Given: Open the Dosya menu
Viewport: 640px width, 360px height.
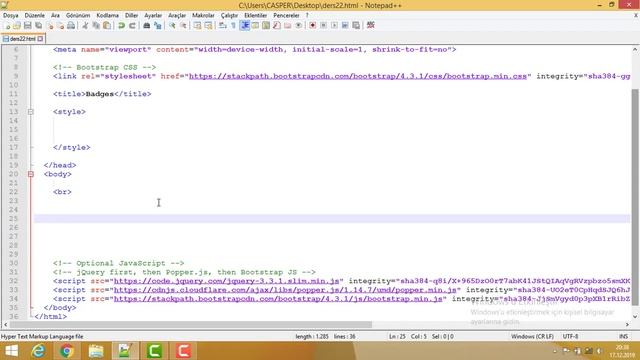Looking at the screenshot, I should click(x=11, y=15).
